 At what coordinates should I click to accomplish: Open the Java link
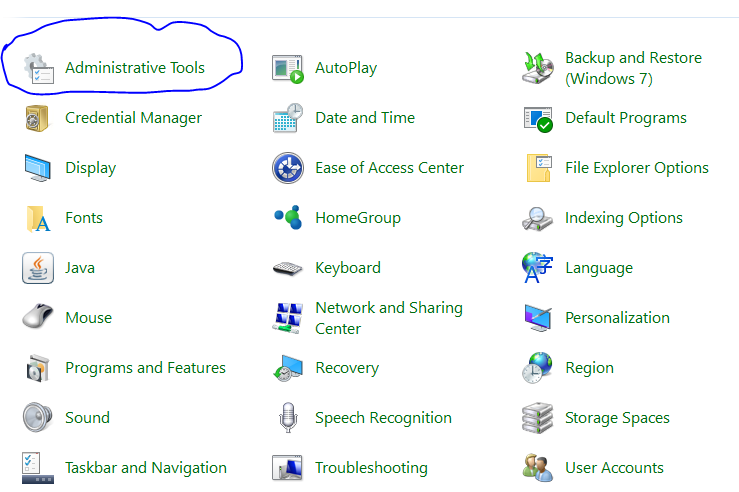pos(80,268)
